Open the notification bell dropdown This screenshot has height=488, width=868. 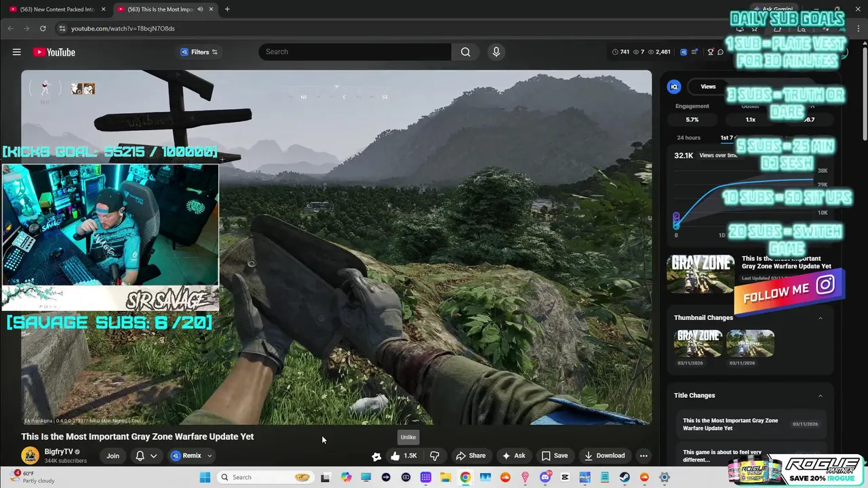tap(146, 455)
